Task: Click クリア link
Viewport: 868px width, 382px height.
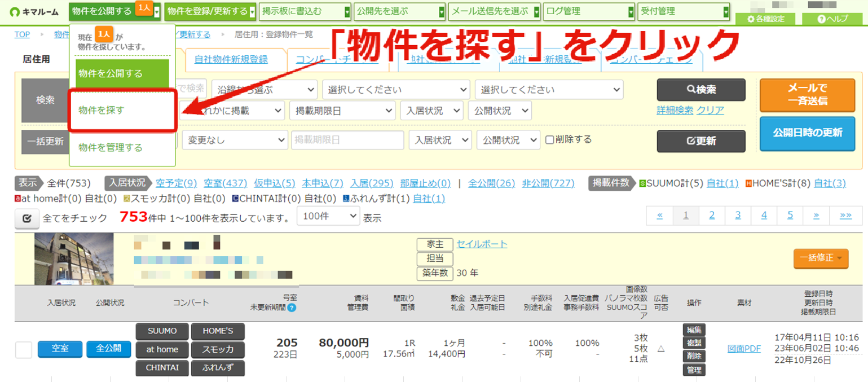Action: click(x=710, y=111)
